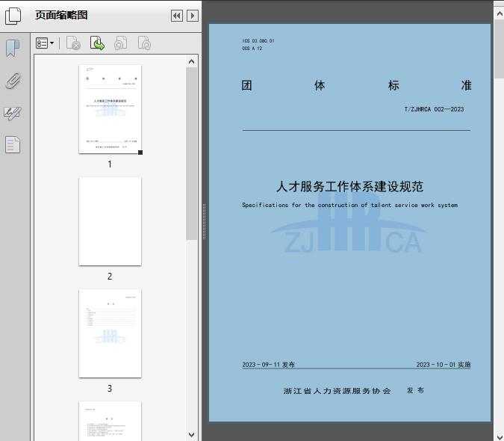Select page 1 thumbnail
Image resolution: width=504 pixels, height=441 pixels.
click(110, 109)
